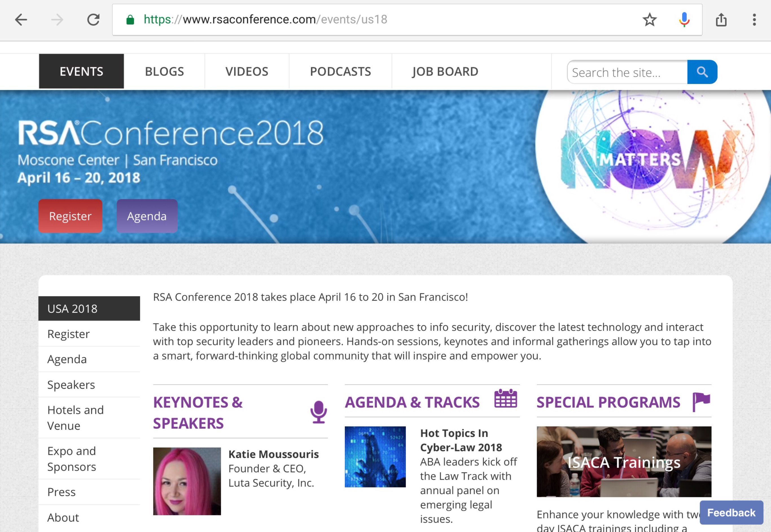This screenshot has width=771, height=532.
Task: Select About in the sidebar menu
Action: click(89, 517)
